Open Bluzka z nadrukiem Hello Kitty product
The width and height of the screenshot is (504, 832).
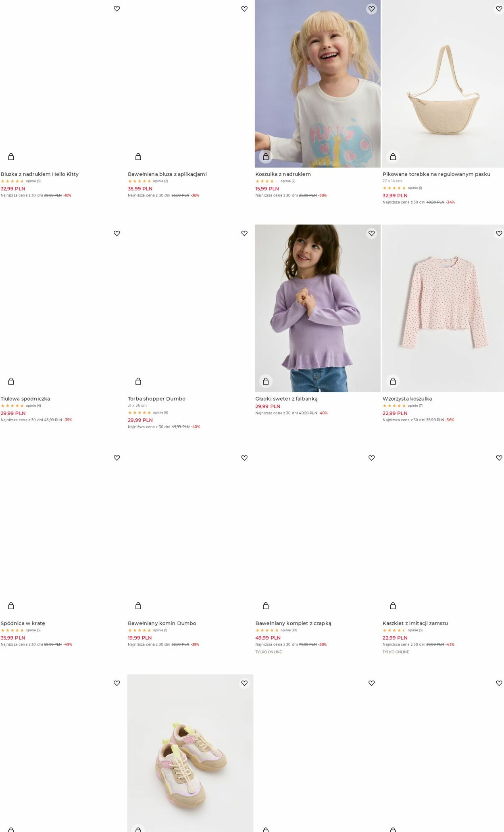click(40, 174)
